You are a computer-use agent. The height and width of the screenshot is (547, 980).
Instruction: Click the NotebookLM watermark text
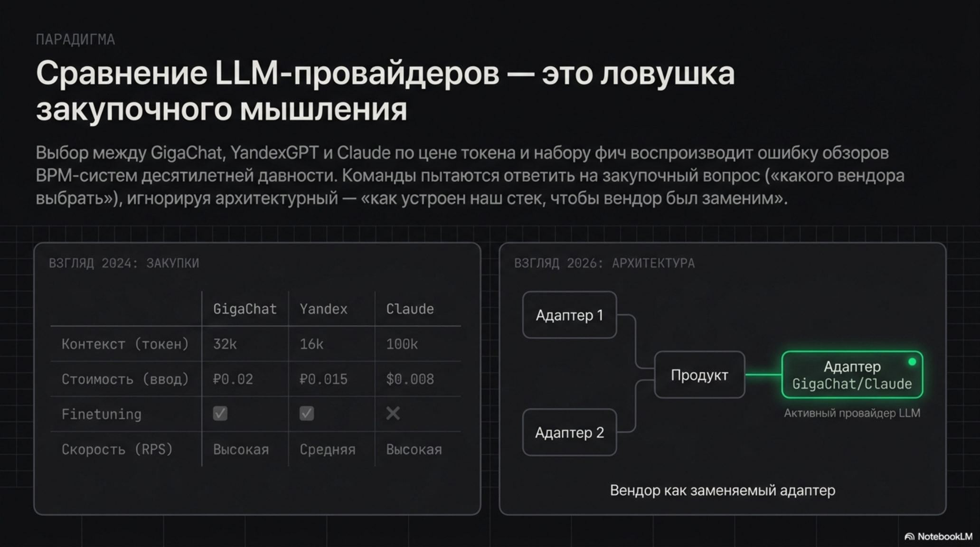945,537
